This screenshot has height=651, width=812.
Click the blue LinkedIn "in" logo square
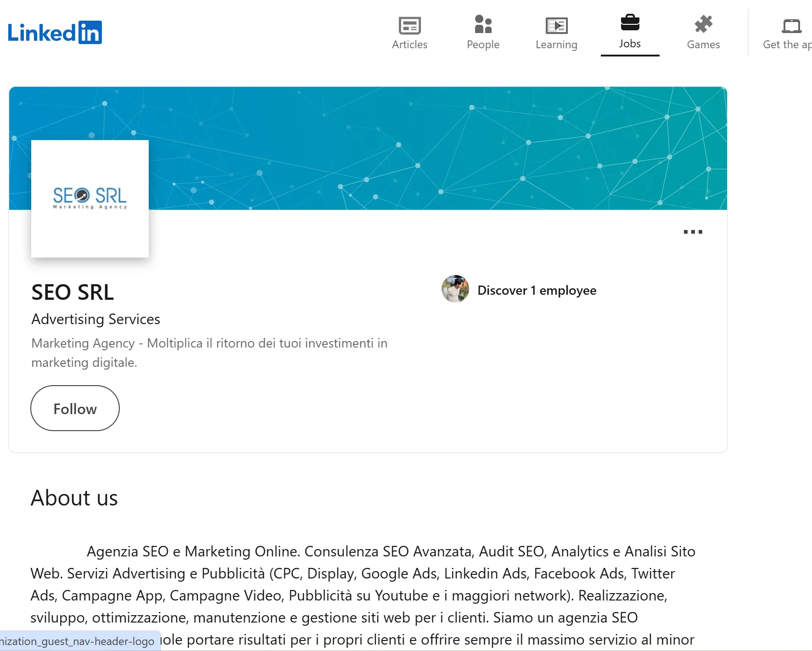tap(90, 32)
